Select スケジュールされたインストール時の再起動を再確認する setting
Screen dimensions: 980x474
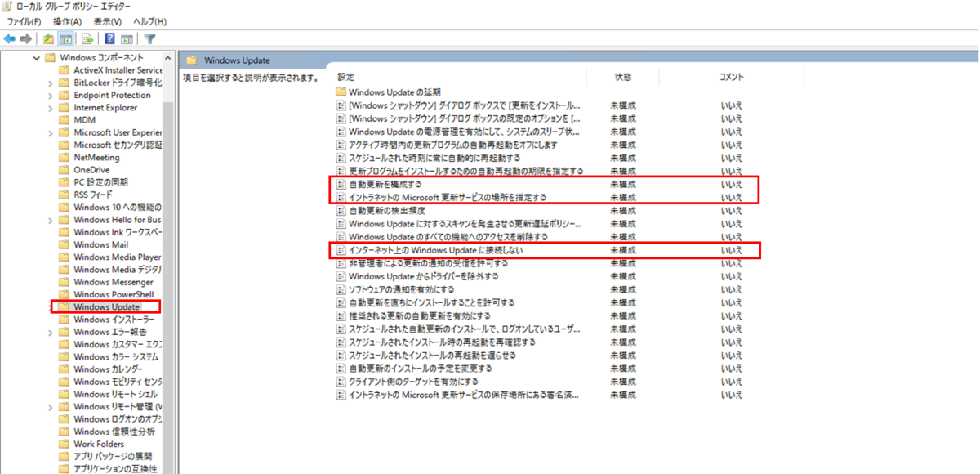(442, 342)
